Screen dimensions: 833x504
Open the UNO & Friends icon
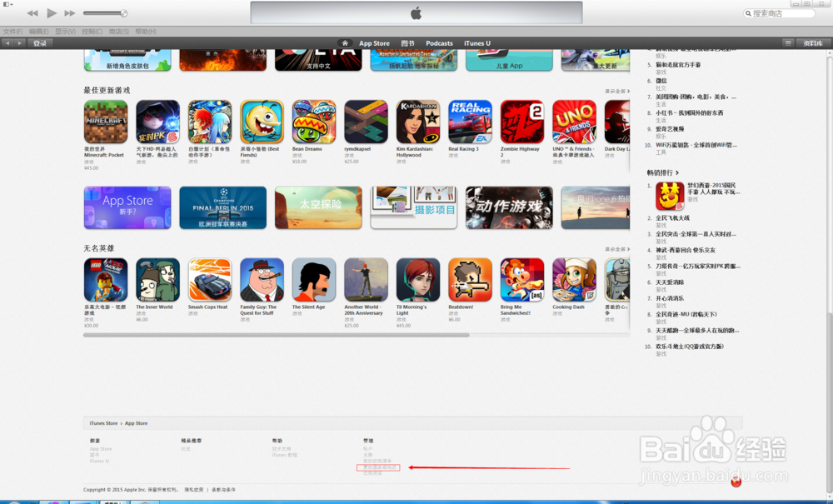coord(574,122)
